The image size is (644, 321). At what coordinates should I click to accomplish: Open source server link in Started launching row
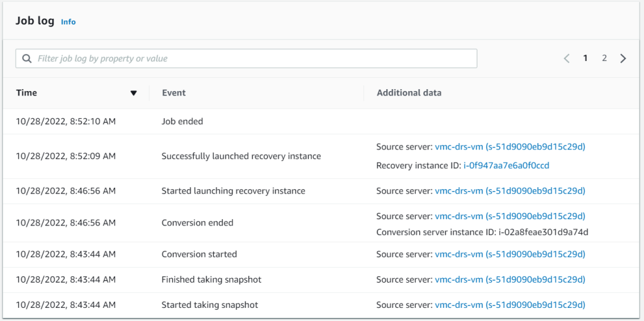click(510, 191)
